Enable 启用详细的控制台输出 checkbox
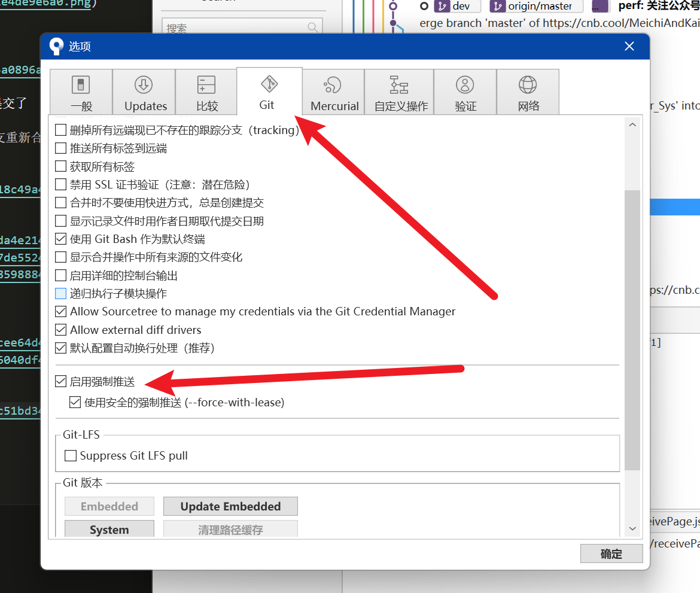 (60, 275)
